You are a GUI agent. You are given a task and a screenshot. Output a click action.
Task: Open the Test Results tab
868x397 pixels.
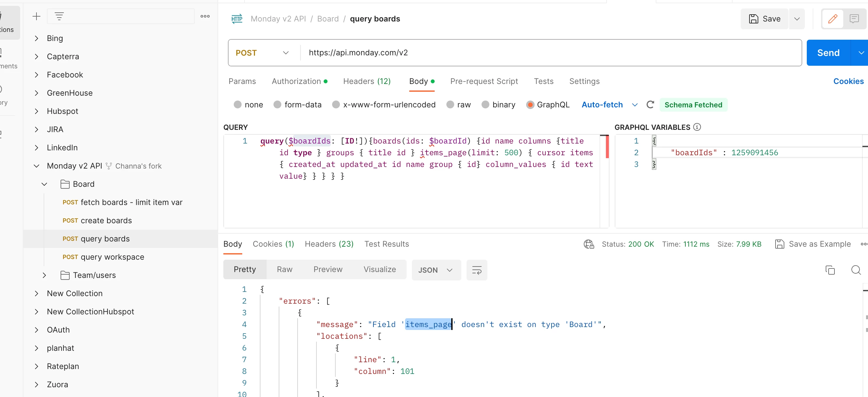click(x=386, y=244)
